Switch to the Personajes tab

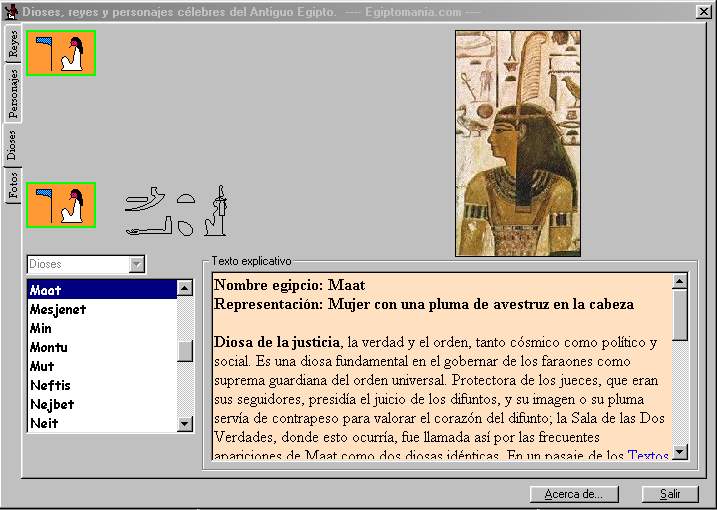pyautogui.click(x=13, y=93)
